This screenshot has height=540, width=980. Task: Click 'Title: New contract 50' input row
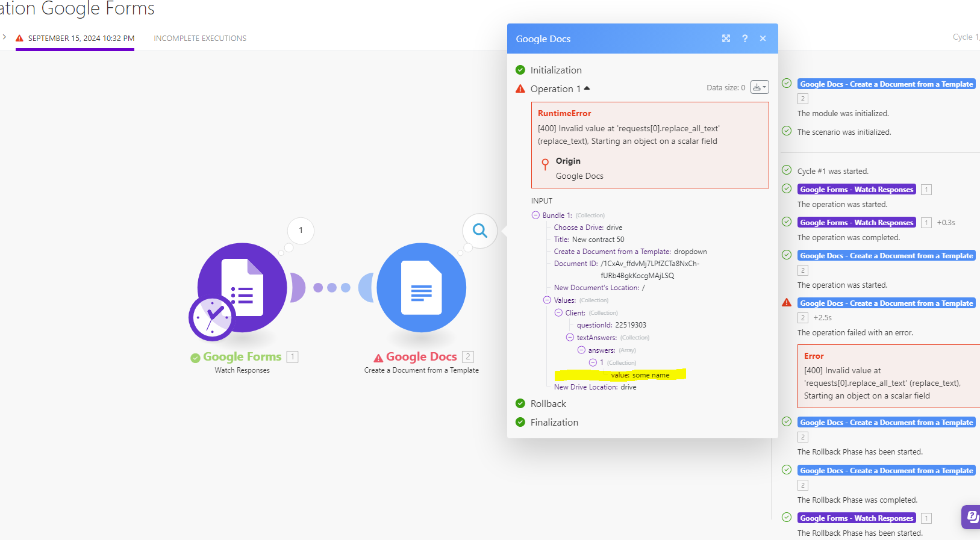tap(589, 240)
